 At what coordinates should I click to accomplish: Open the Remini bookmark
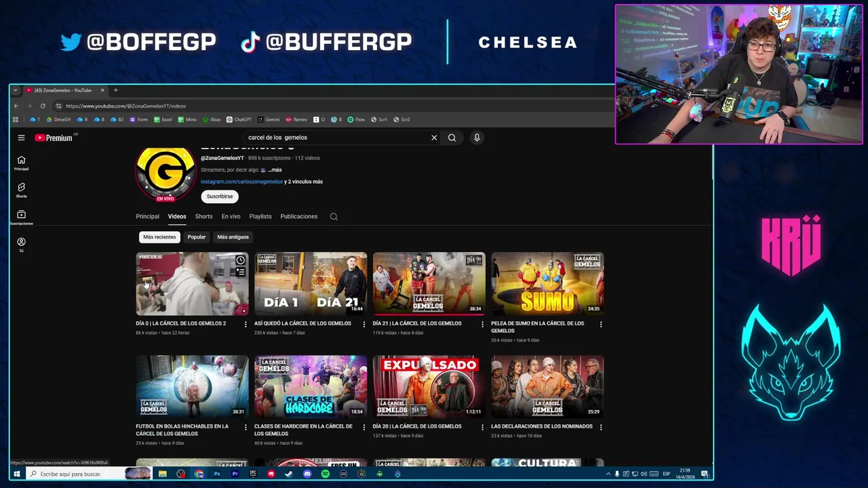coord(296,119)
